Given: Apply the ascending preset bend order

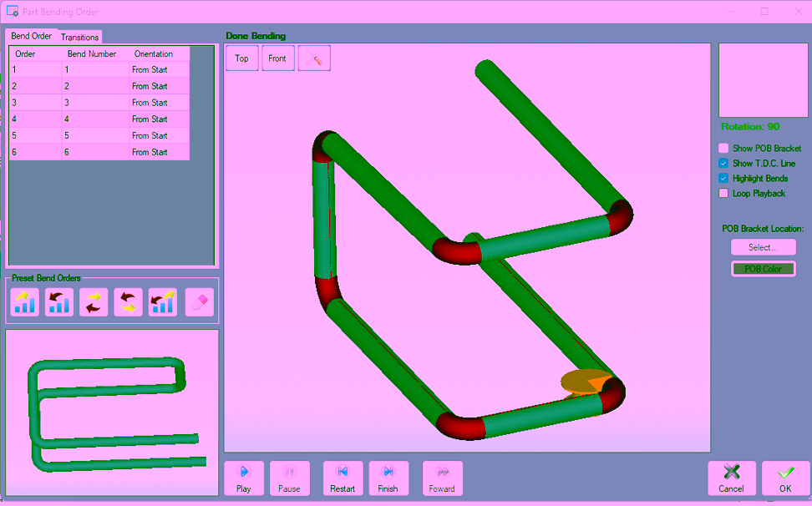Looking at the screenshot, I should 25,302.
